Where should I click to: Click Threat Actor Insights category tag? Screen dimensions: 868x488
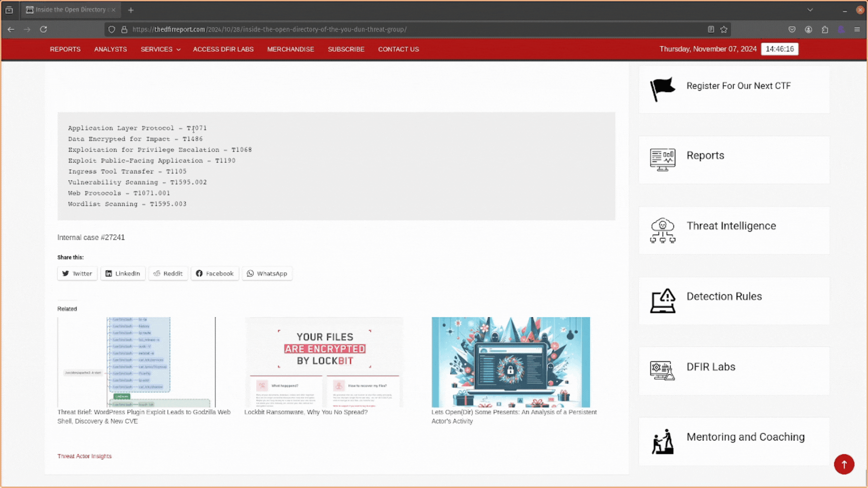coord(84,456)
